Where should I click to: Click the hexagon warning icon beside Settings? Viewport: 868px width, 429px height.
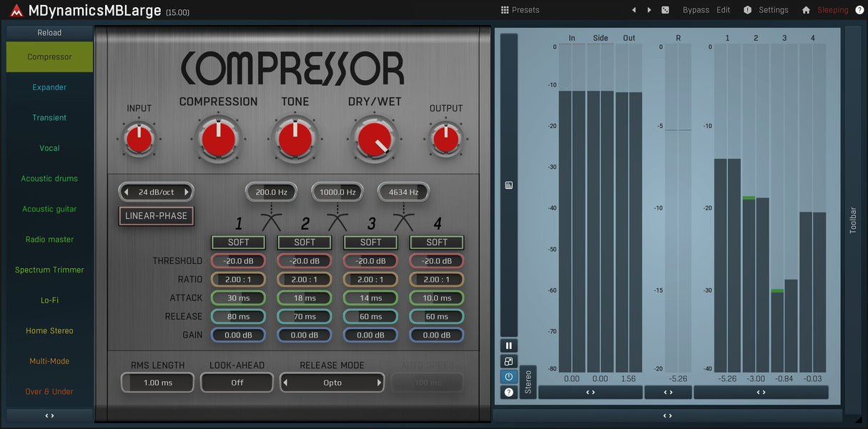click(x=747, y=10)
